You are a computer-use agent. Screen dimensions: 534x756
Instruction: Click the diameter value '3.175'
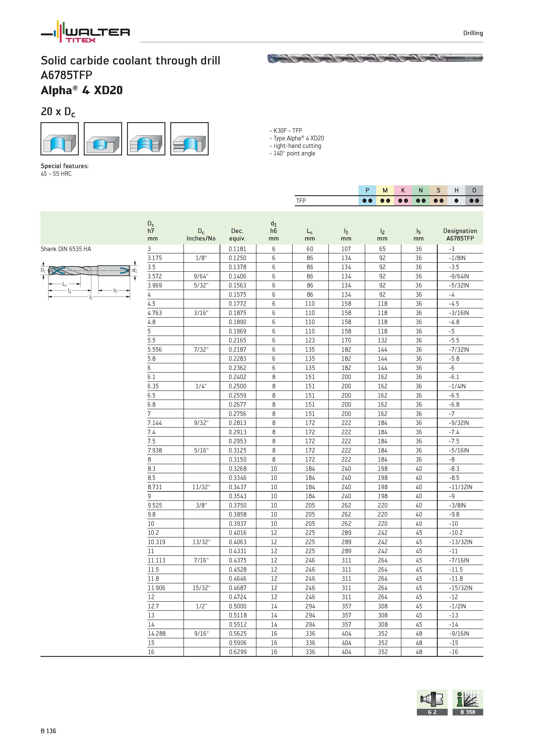click(155, 258)
